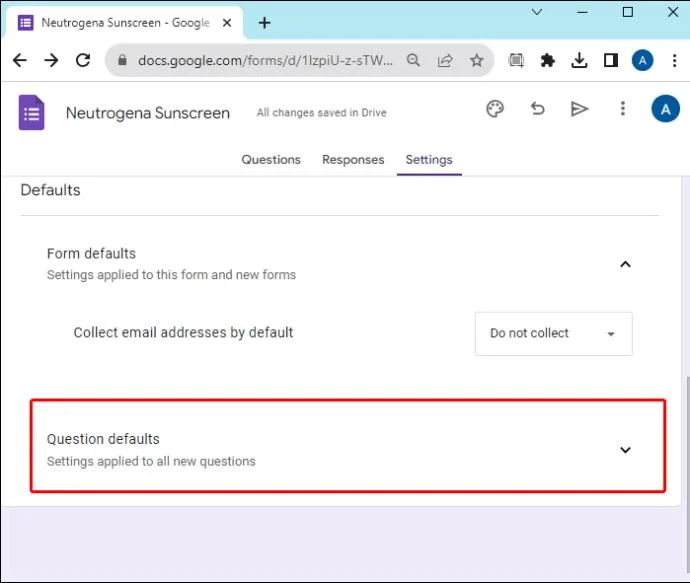Image resolution: width=690 pixels, height=583 pixels.
Task: Toggle the browser side panel
Action: [x=611, y=60]
